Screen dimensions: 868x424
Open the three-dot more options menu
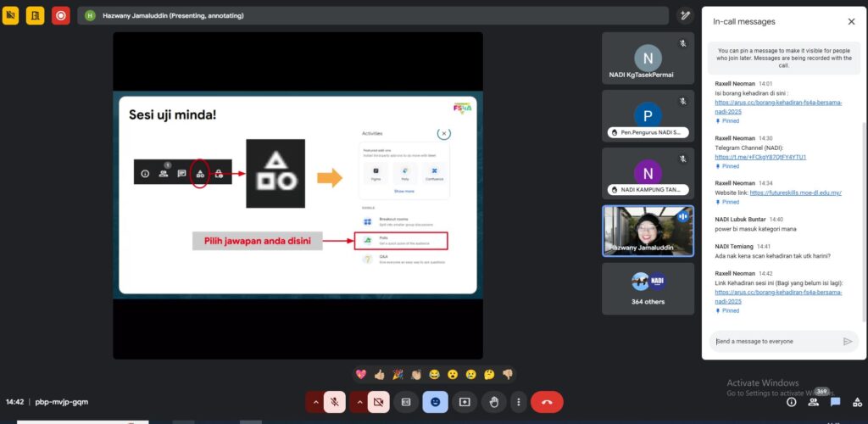(x=518, y=402)
